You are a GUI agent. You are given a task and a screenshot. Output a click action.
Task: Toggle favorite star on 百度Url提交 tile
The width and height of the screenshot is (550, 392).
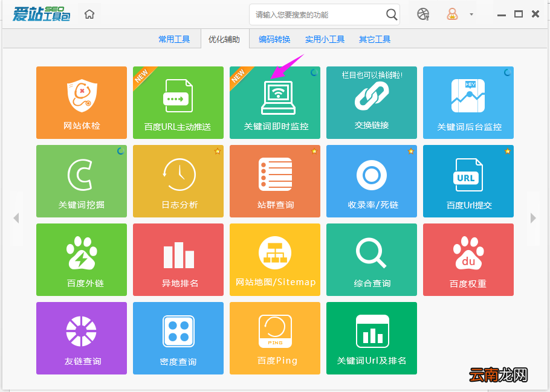point(508,151)
